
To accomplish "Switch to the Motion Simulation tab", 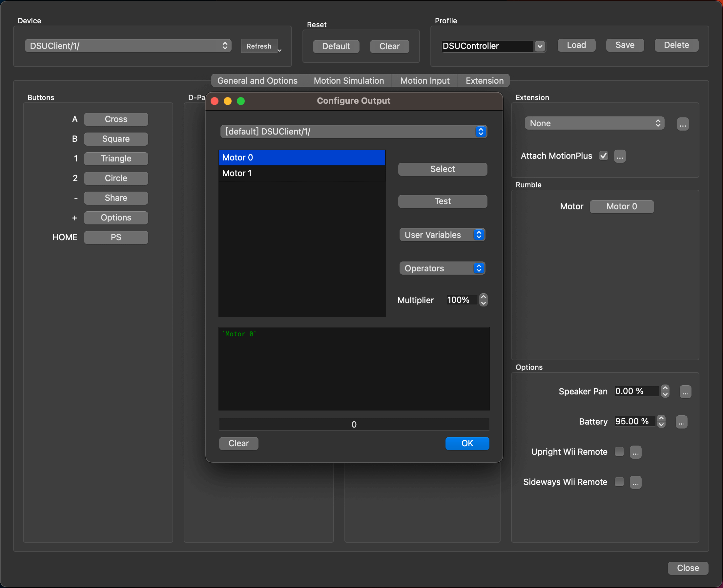I will 348,81.
